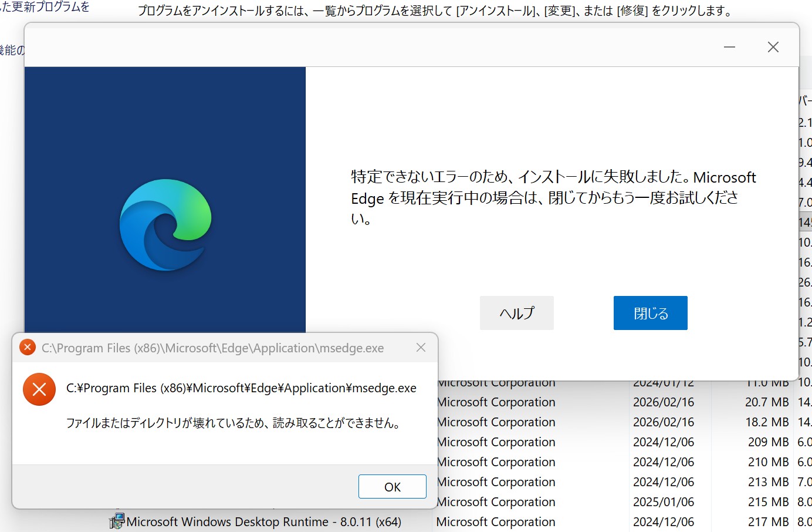Screen dimensions: 812x532
Task: Click the 215 MB size cell
Action: coord(769,502)
